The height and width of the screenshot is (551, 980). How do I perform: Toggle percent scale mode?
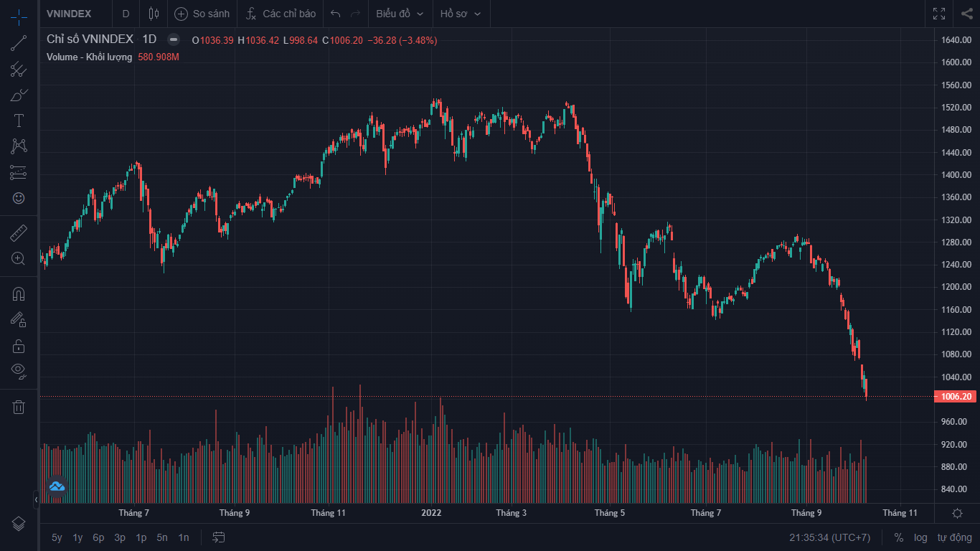tap(899, 537)
